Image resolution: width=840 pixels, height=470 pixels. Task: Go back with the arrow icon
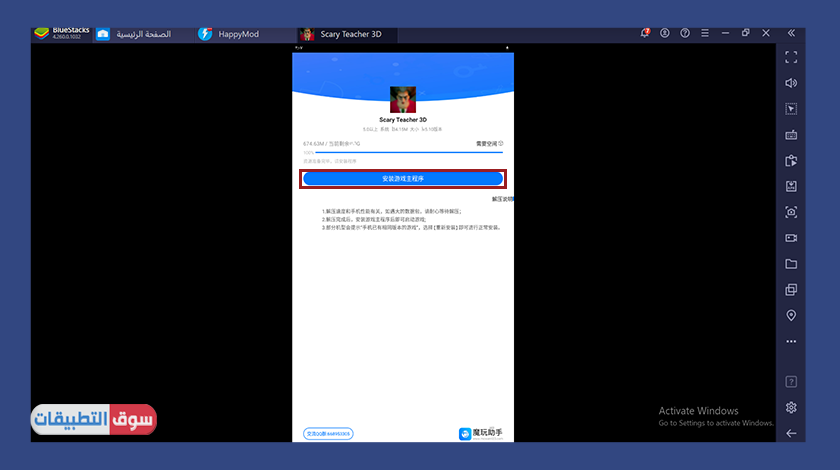791,434
